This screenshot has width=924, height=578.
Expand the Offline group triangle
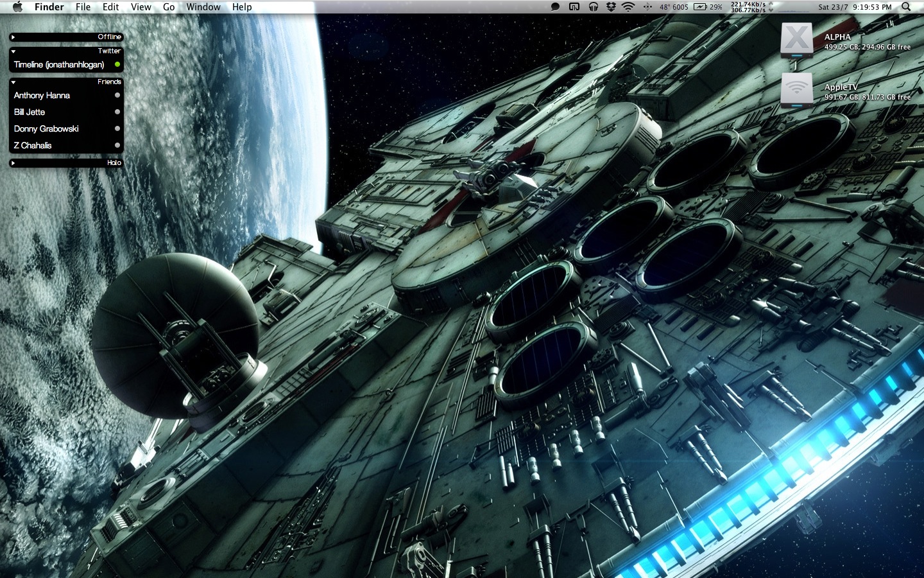pos(13,37)
